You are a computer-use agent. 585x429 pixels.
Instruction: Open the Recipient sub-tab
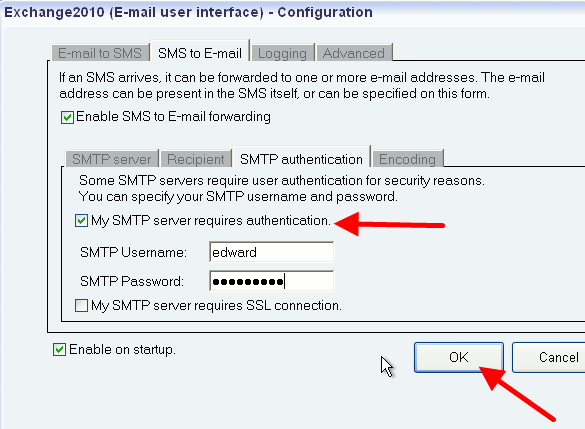coord(195,159)
